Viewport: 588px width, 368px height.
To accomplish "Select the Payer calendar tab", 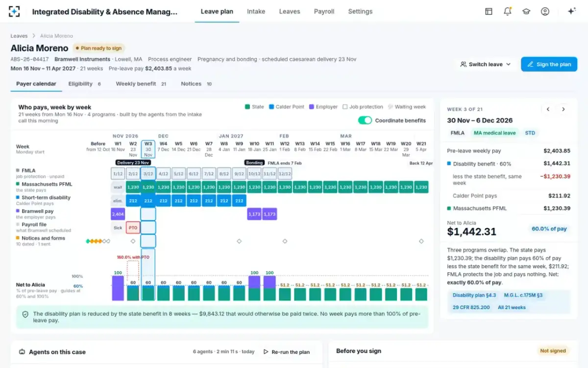I will [36, 84].
